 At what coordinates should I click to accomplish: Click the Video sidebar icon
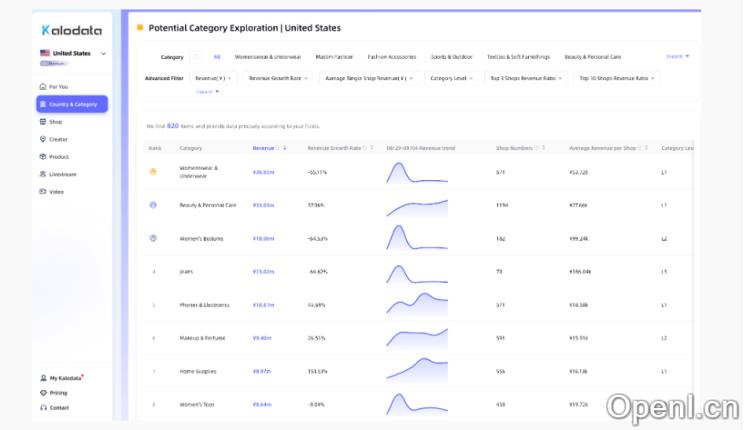(43, 191)
